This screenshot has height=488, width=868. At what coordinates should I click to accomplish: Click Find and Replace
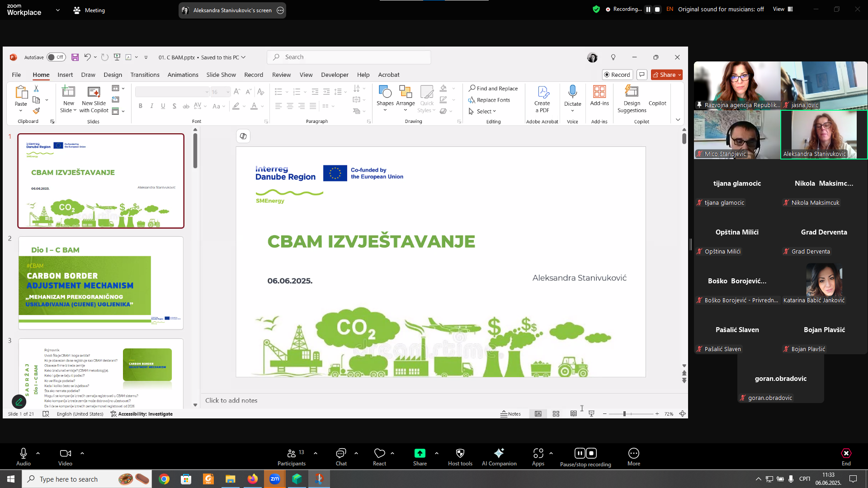click(493, 89)
